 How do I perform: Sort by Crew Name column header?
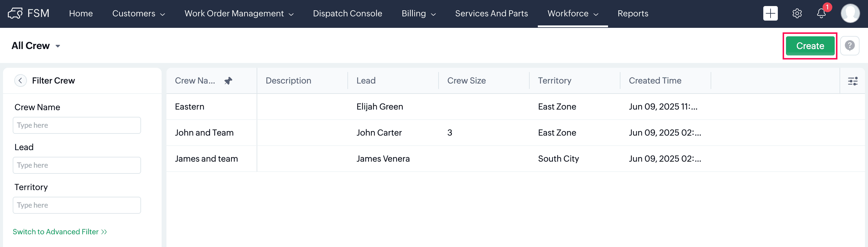(195, 81)
